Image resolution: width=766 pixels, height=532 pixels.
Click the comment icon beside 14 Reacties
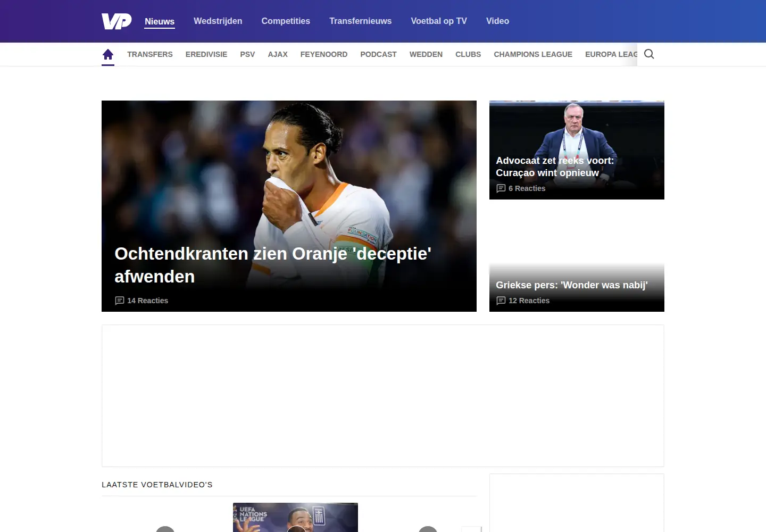[120, 301]
